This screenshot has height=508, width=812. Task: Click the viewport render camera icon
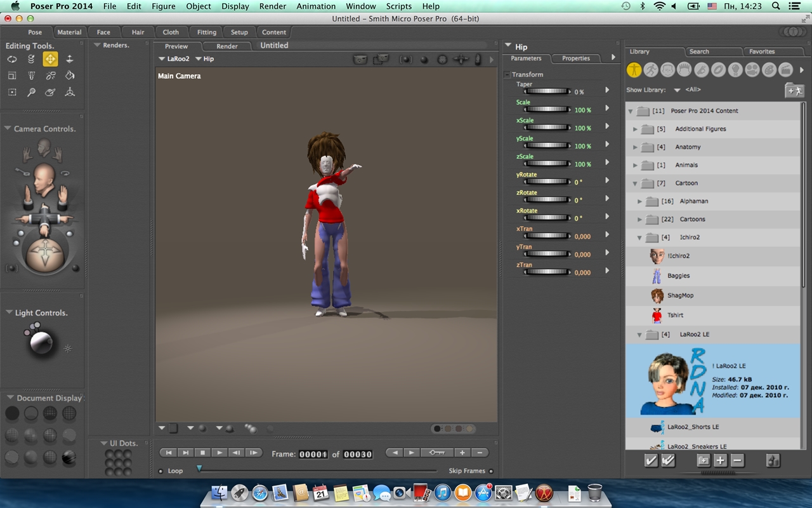pyautogui.click(x=360, y=59)
